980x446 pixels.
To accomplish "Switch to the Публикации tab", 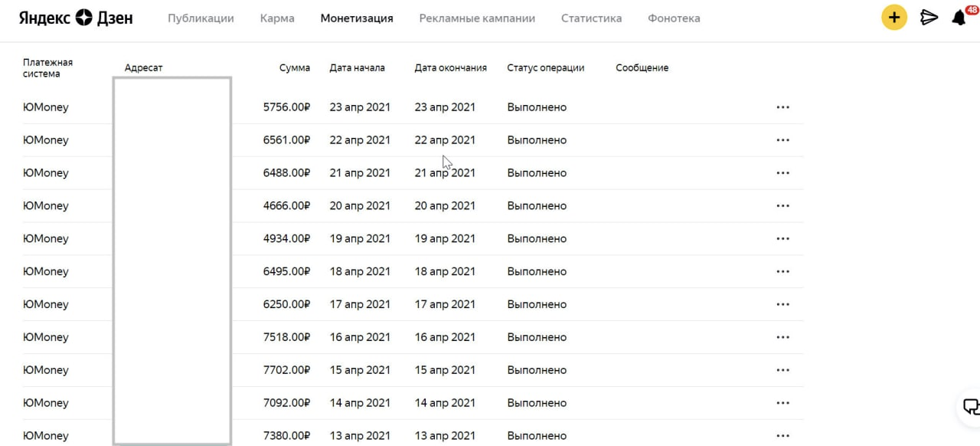I will (201, 18).
